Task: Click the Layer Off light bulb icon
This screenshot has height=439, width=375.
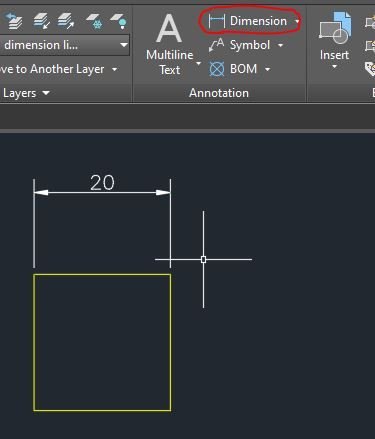Action: (x=119, y=21)
